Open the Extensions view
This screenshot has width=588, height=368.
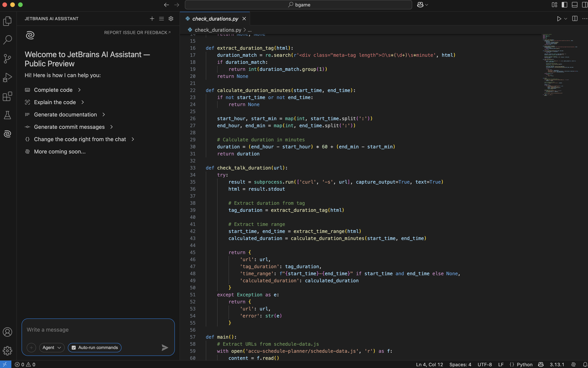point(7,96)
